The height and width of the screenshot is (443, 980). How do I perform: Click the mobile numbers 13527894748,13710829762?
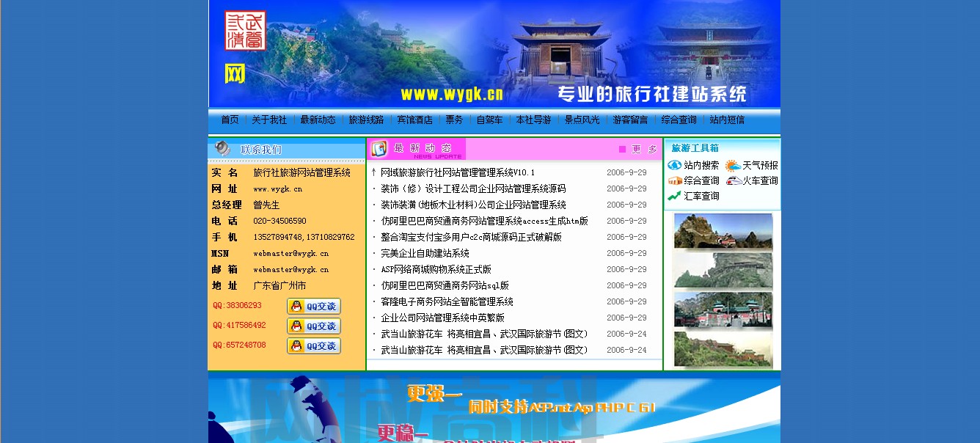pyautogui.click(x=304, y=237)
